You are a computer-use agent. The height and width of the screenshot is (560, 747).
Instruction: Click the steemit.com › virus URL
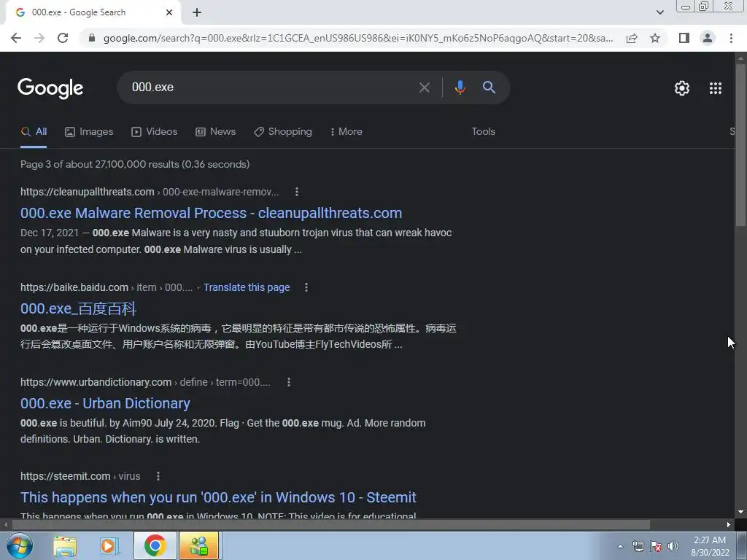(80, 476)
